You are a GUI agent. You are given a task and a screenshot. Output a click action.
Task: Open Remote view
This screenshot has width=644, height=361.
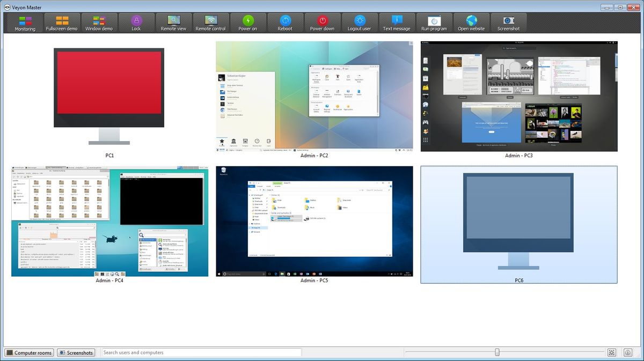click(173, 23)
